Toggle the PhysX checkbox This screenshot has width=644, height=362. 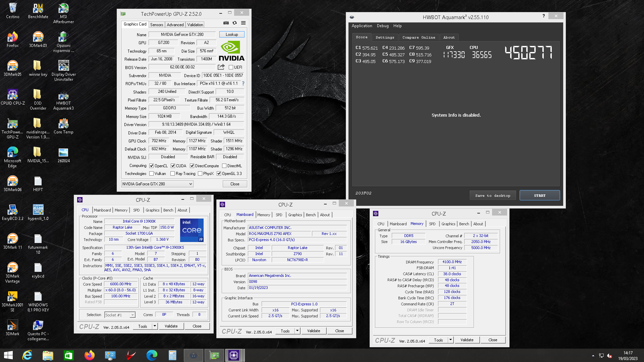pyautogui.click(x=200, y=174)
